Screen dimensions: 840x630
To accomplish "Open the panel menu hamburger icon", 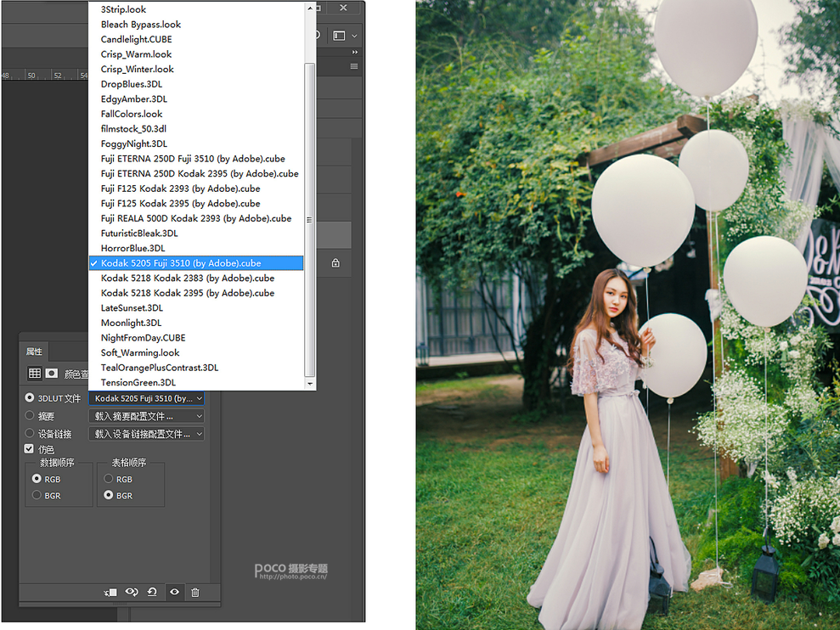I will coord(354,66).
